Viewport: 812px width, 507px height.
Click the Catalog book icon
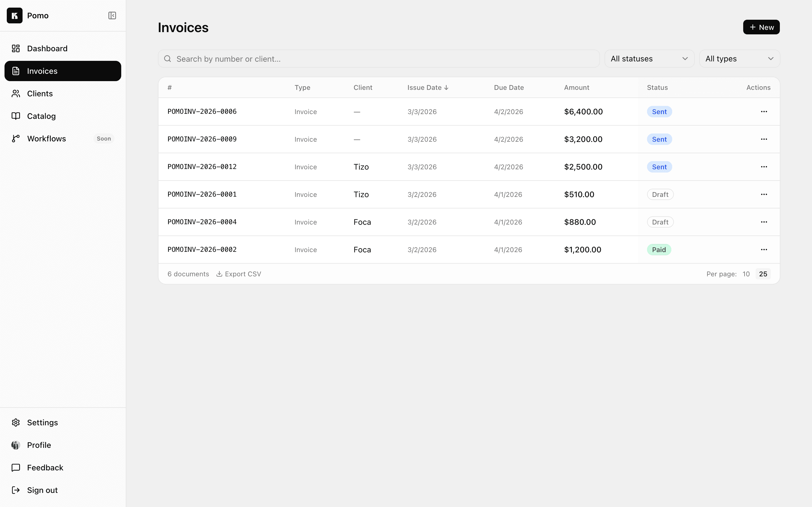pyautogui.click(x=16, y=116)
